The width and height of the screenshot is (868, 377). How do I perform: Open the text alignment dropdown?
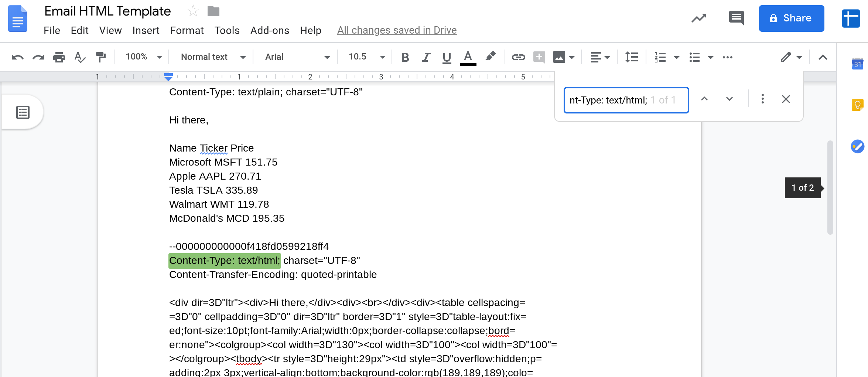(x=600, y=57)
